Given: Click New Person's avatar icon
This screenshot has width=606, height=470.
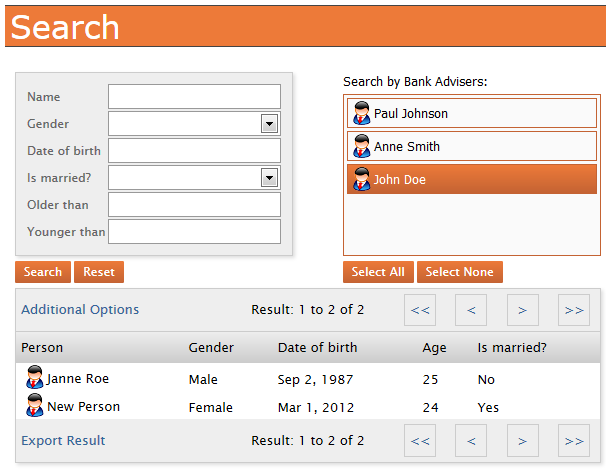Looking at the screenshot, I should 35,406.
